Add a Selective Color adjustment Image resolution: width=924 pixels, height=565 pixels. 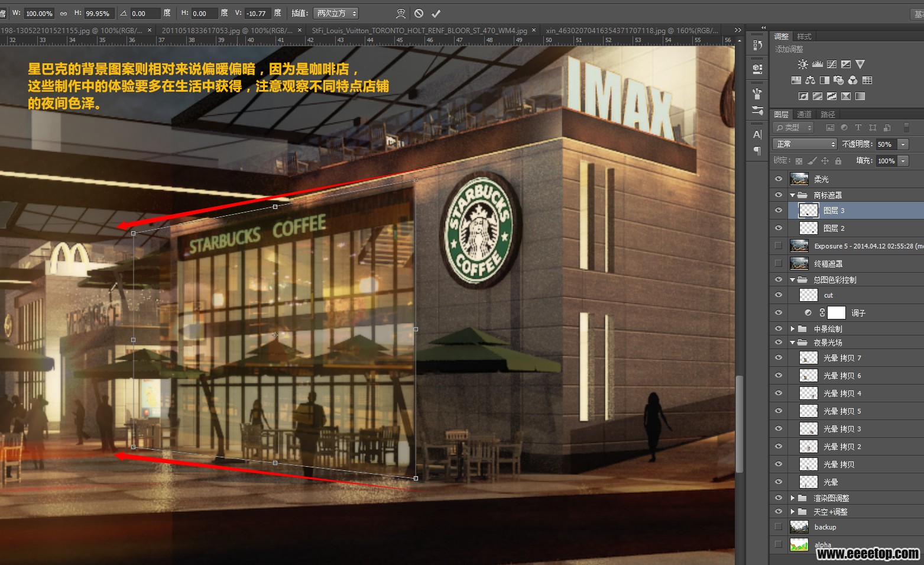(x=846, y=96)
